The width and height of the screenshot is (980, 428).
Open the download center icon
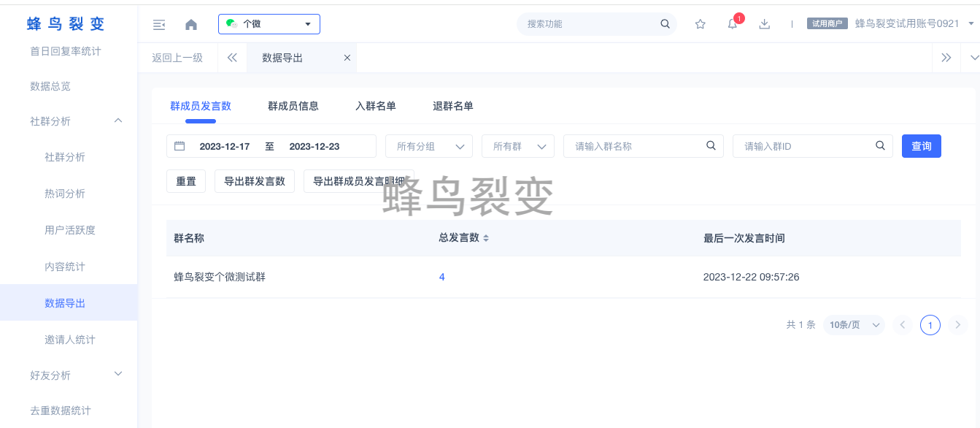(x=765, y=24)
